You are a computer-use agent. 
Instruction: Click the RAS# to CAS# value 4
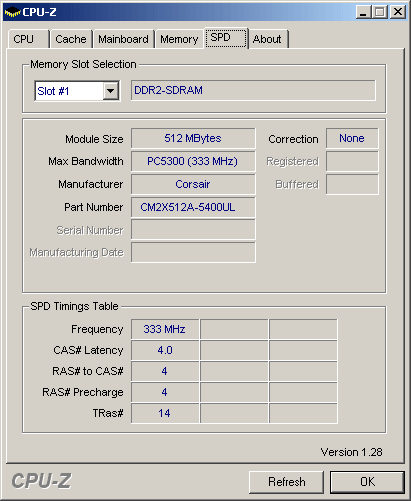tap(165, 371)
